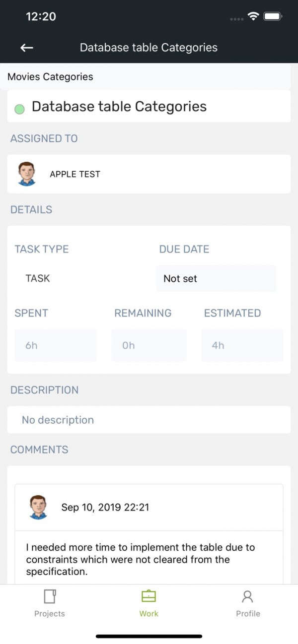
Task: Switch to the Profile tab
Action: point(248,602)
